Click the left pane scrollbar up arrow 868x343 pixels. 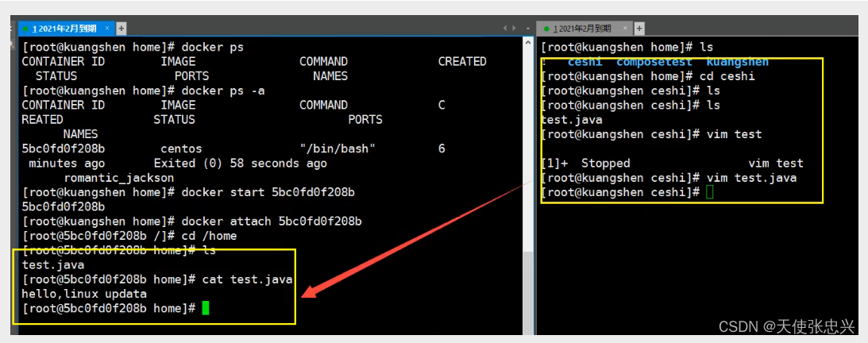click(x=527, y=41)
